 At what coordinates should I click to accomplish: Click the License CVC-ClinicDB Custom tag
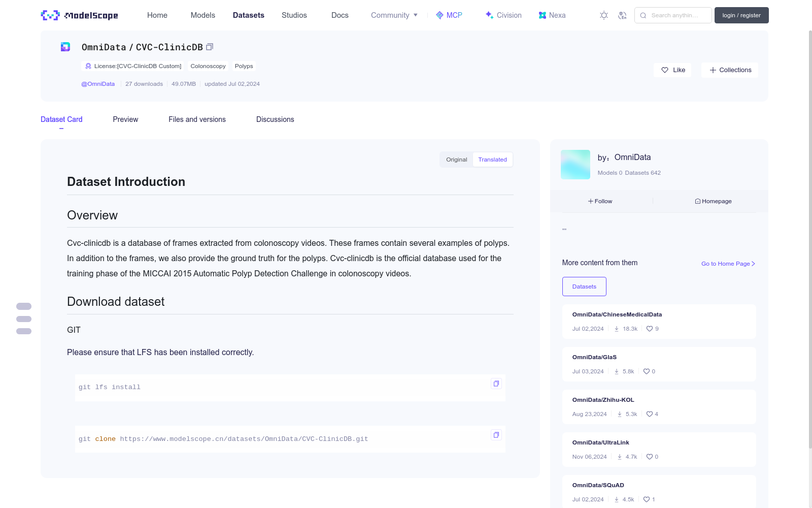[x=133, y=66]
